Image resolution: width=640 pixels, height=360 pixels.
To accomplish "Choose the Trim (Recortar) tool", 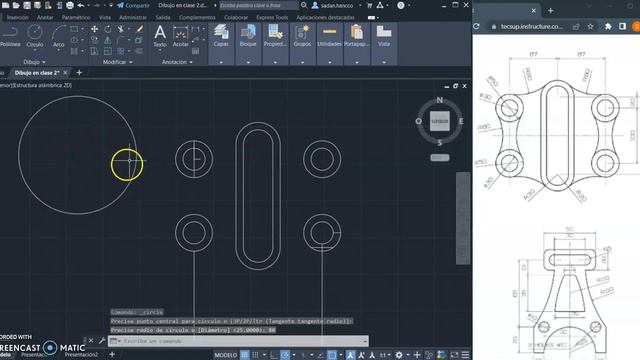I will [121, 29].
